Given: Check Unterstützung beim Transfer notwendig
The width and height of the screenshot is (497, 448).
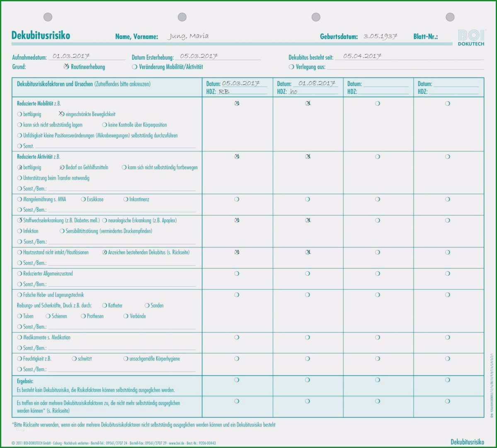Looking at the screenshot, I should 19,178.
